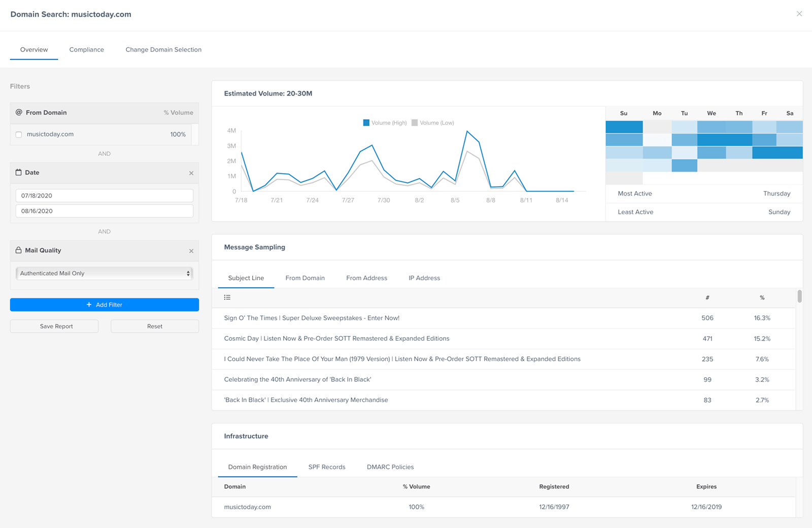Switch to the Compliance tab
Viewport: 812px width, 528px height.
point(86,49)
